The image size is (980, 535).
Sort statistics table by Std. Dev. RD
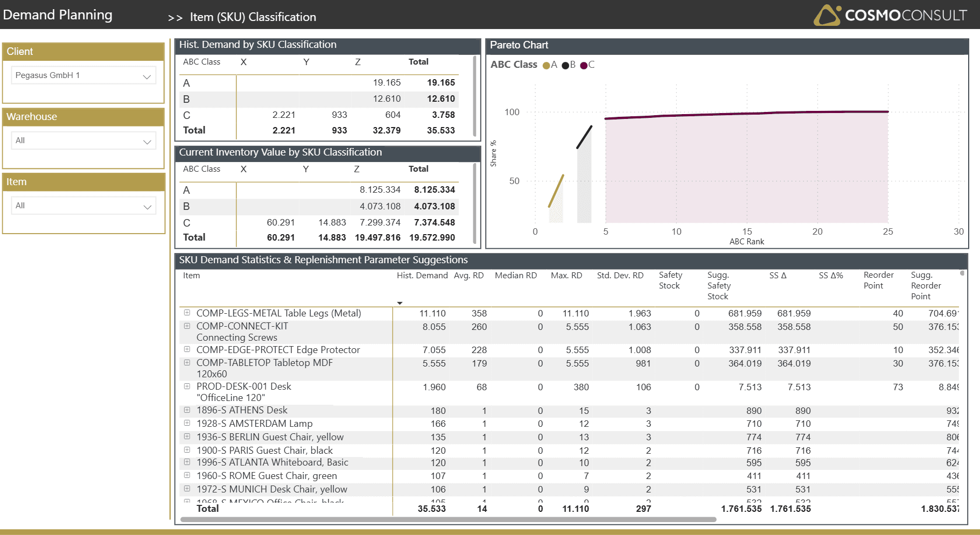pyautogui.click(x=620, y=276)
